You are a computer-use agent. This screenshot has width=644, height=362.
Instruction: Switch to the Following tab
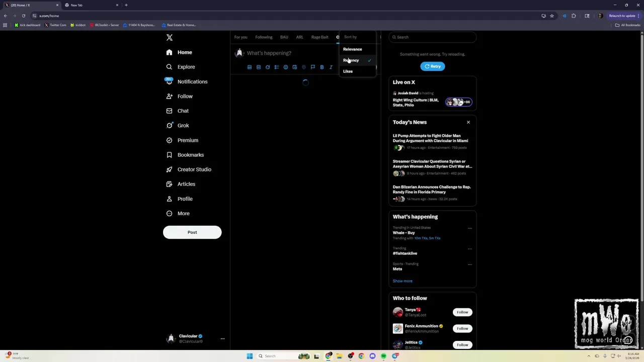(264, 37)
